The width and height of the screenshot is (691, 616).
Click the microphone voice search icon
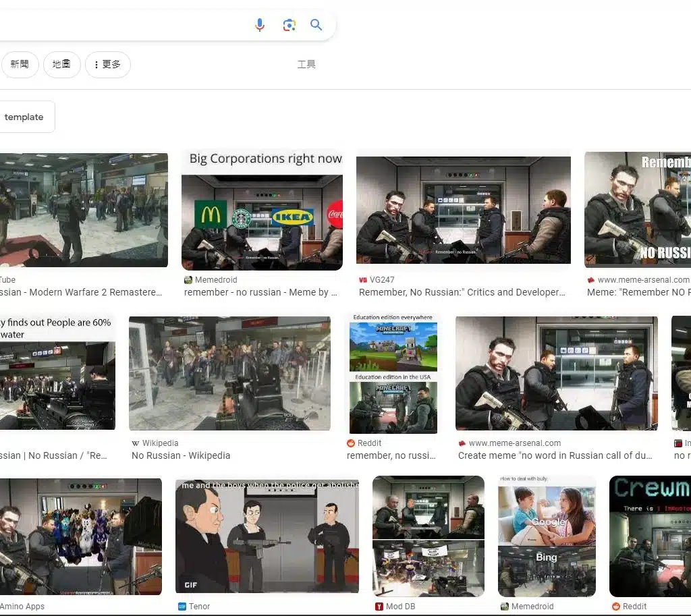pyautogui.click(x=260, y=25)
